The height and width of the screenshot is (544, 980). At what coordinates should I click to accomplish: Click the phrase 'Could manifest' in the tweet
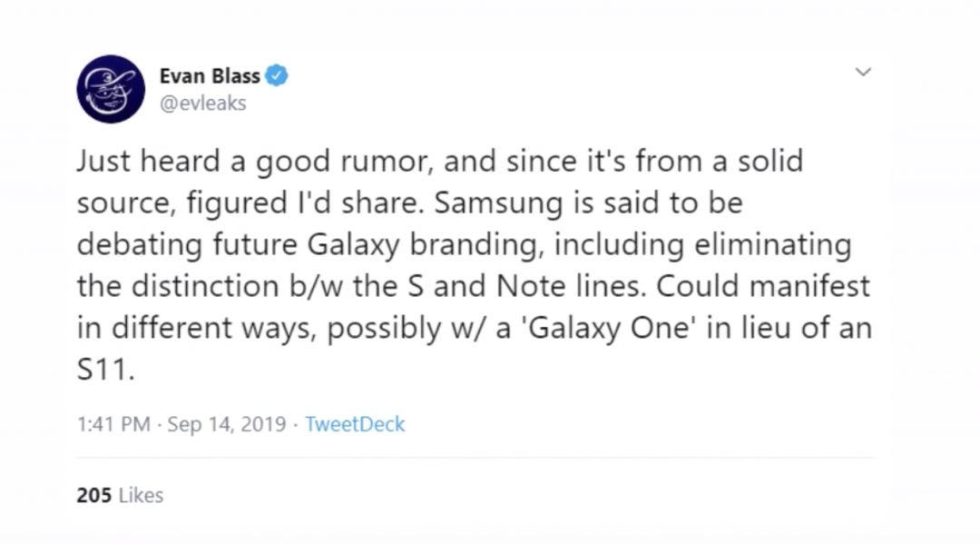pyautogui.click(x=763, y=286)
